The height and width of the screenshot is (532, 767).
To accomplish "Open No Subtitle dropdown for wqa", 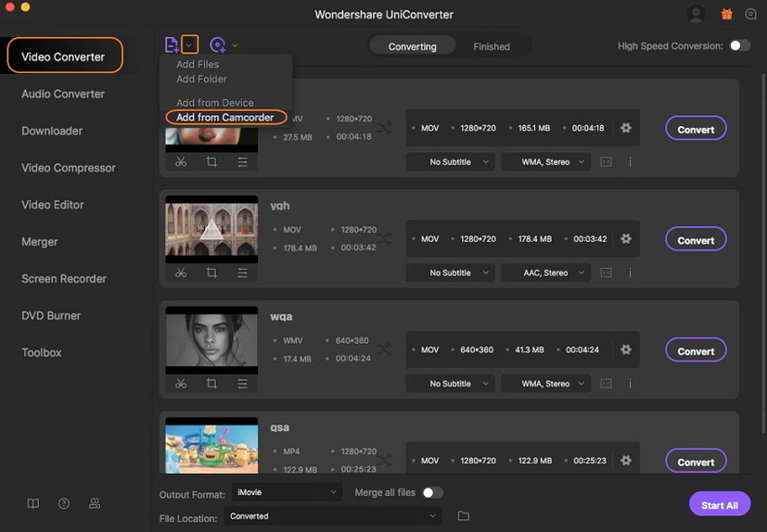I will [451, 384].
